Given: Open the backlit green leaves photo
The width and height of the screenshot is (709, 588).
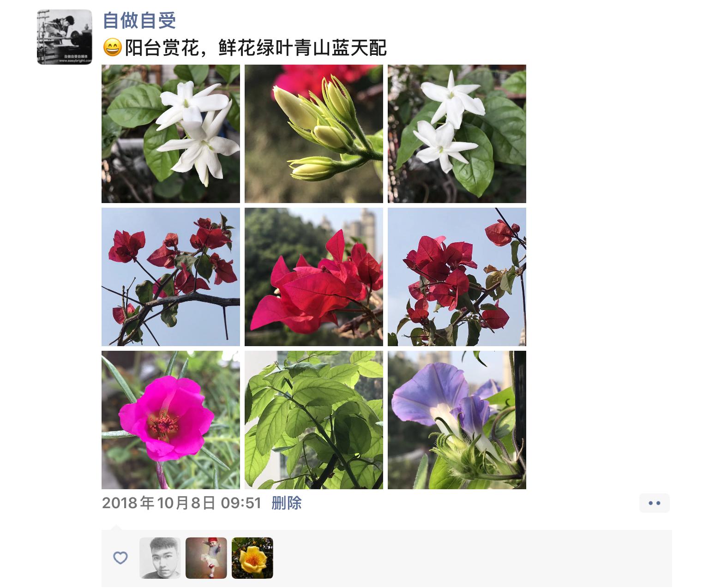Looking at the screenshot, I should coord(314,420).
